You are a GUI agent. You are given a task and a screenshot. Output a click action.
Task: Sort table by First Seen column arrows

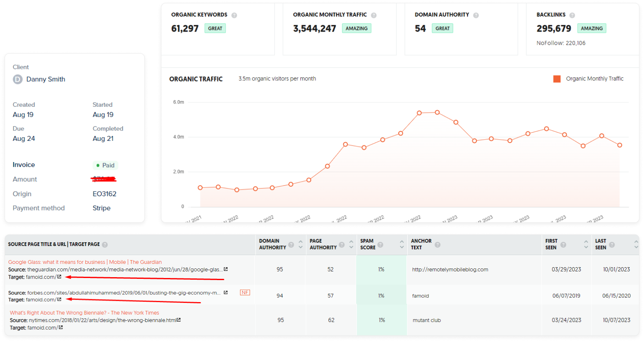coord(586,244)
